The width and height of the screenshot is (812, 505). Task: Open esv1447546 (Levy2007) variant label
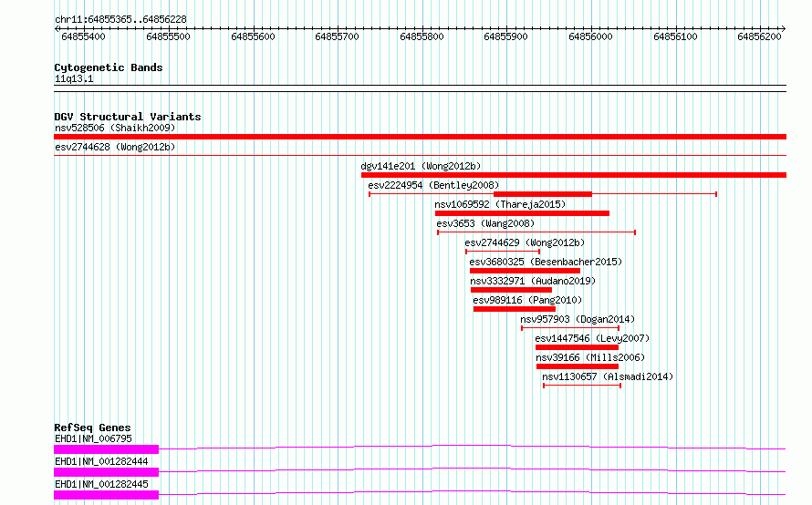pos(592,338)
